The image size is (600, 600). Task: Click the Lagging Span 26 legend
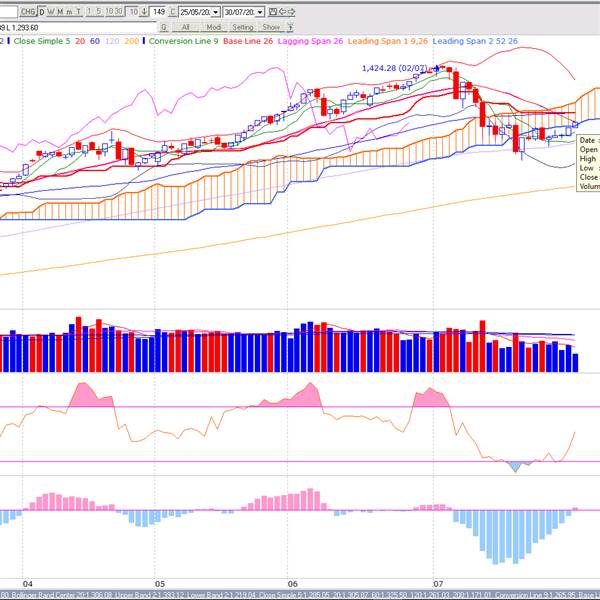310,41
